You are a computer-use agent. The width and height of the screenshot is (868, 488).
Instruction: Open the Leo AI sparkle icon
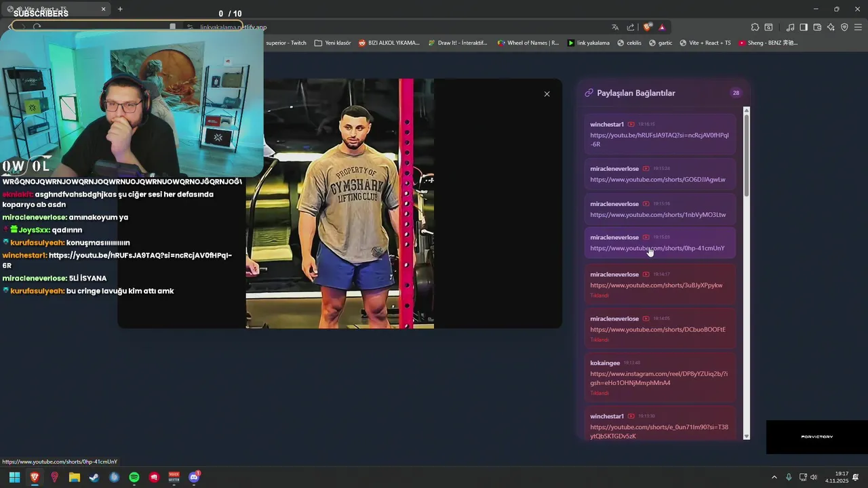tap(831, 27)
